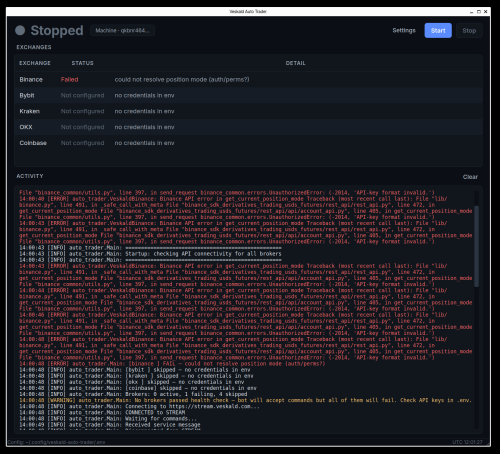Click the 'Received service message' log line
The image size is (500, 454).
(x=110, y=425)
